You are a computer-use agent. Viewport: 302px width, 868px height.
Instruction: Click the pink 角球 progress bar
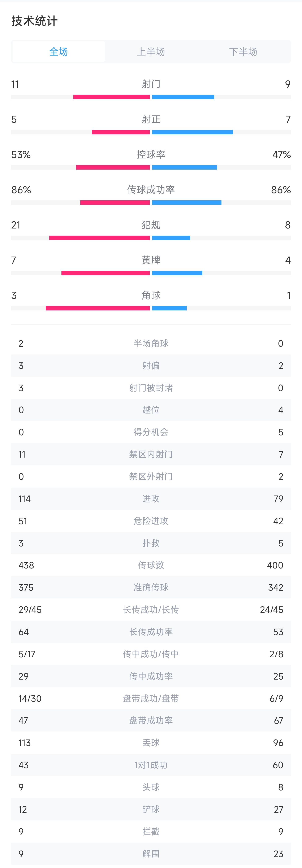[98, 308]
